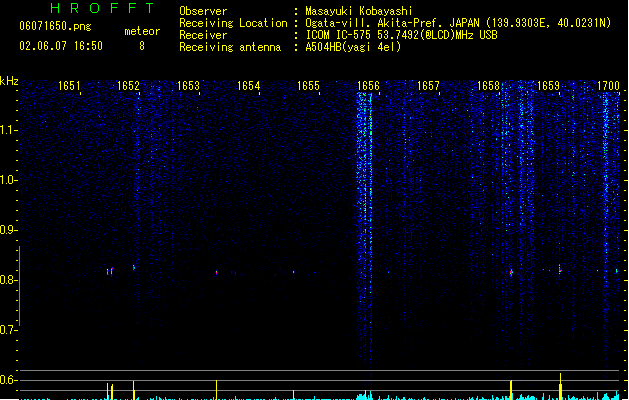This screenshot has height=400, width=629.
Task: Click the tallest yellow peak near 1659
Action: click(x=560, y=386)
